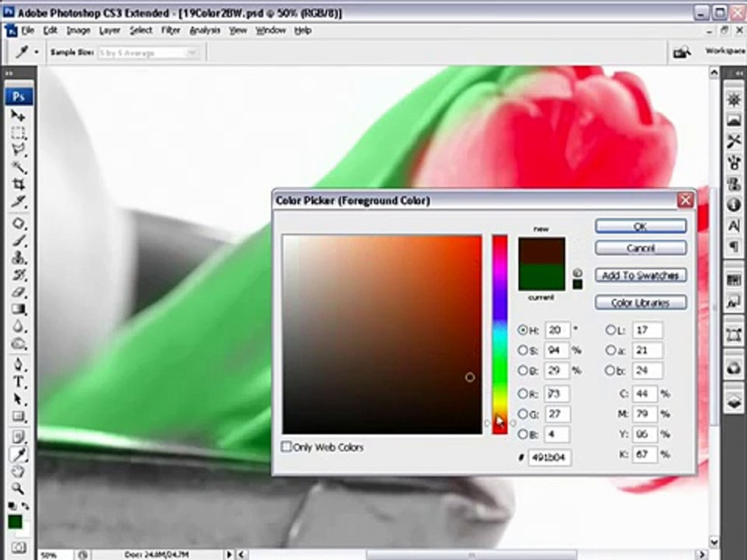Select the Blur tool

[x=18, y=327]
